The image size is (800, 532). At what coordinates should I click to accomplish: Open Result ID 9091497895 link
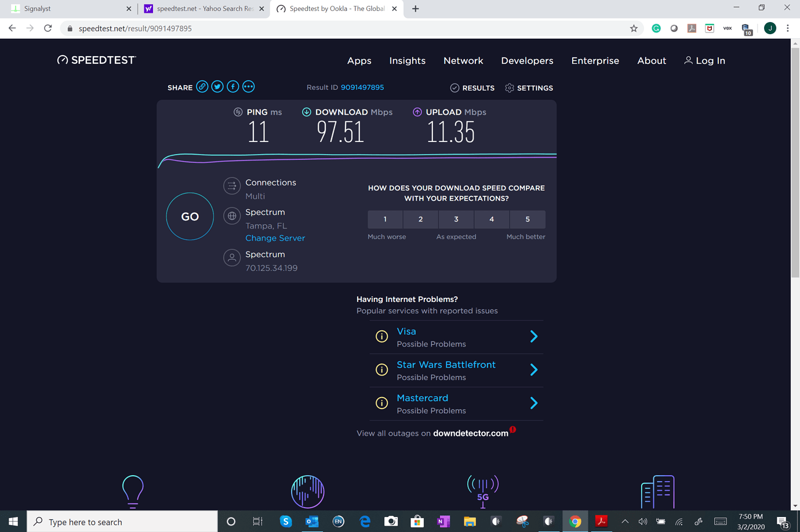(x=362, y=88)
